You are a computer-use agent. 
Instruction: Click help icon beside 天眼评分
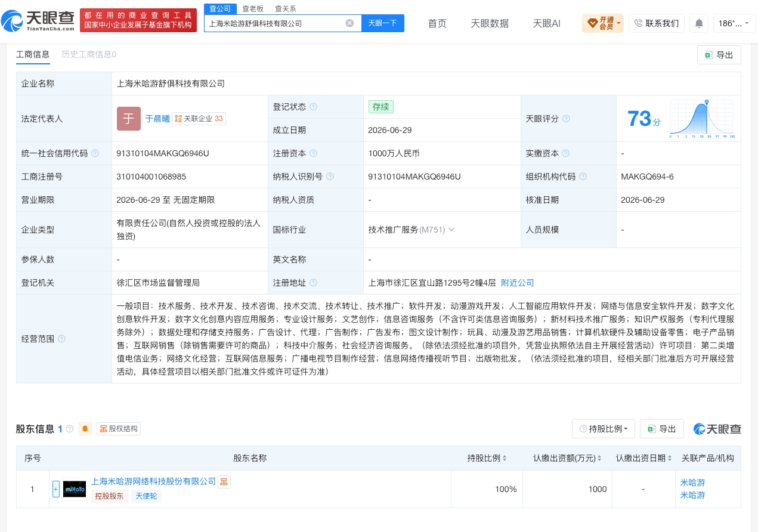[x=566, y=119]
